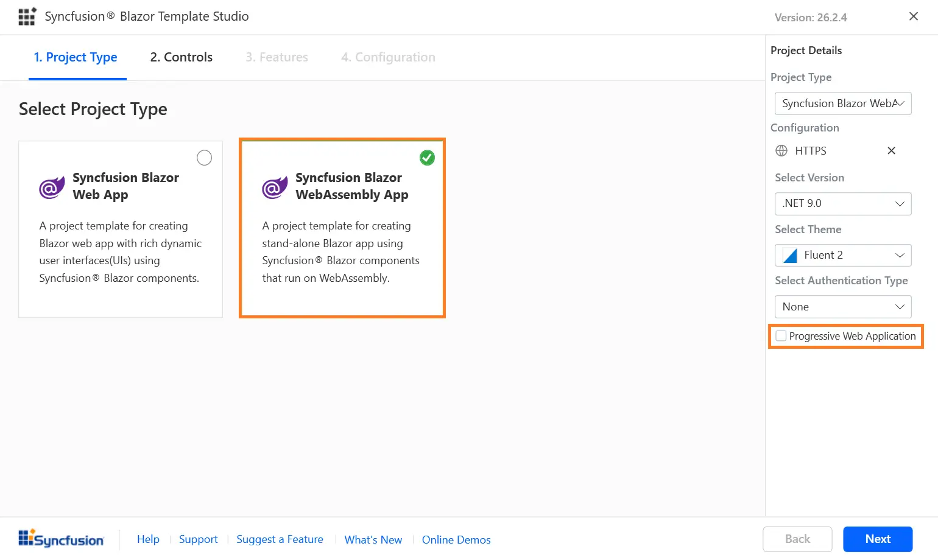Click the HTTPS globe icon
This screenshot has width=938, height=560.
coord(781,150)
